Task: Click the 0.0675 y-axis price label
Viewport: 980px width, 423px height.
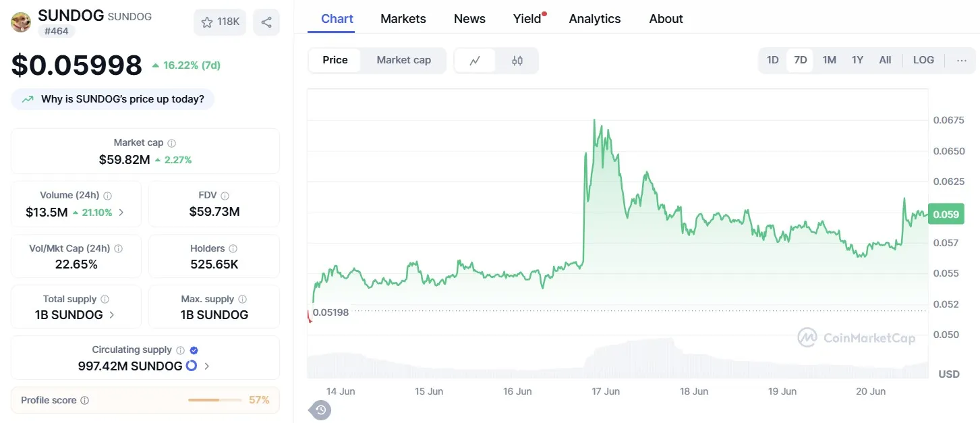Action: coord(948,120)
